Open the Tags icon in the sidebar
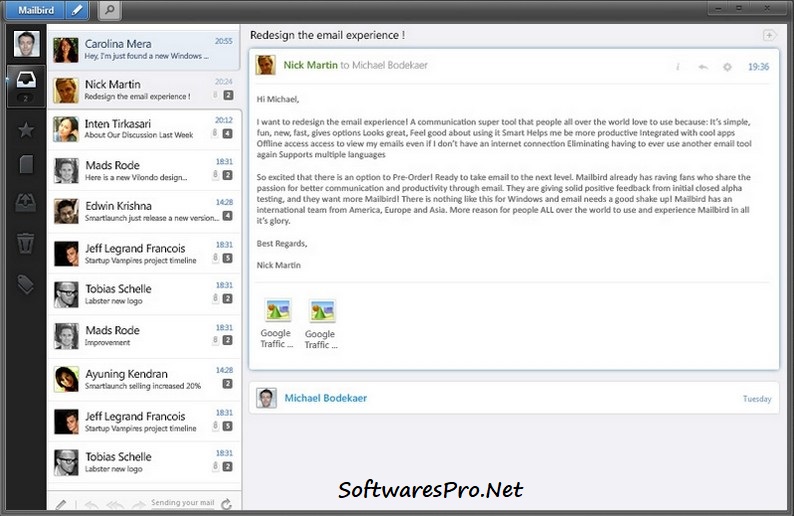 click(26, 284)
